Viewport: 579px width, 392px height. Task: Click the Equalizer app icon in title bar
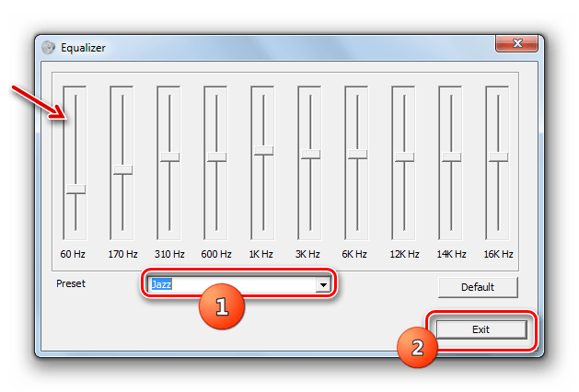point(48,48)
